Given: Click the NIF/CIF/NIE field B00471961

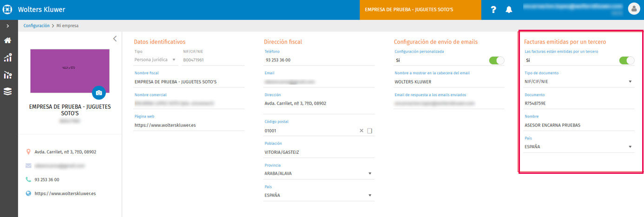Looking at the screenshot, I should coord(213,60).
